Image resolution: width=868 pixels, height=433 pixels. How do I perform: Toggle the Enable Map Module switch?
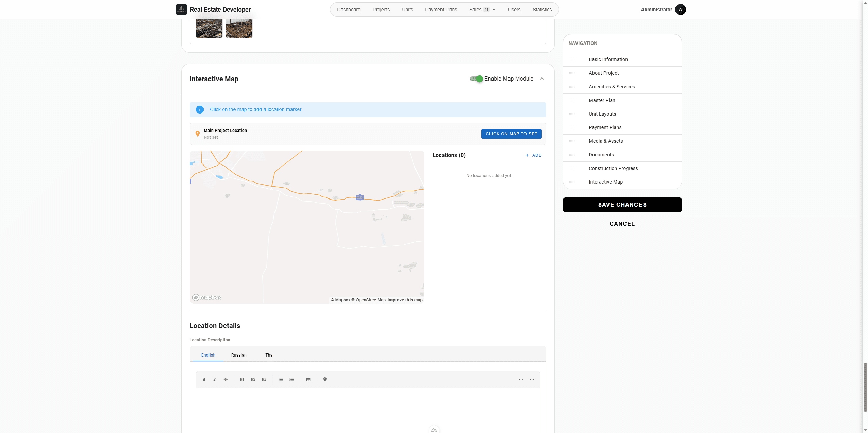click(x=476, y=79)
